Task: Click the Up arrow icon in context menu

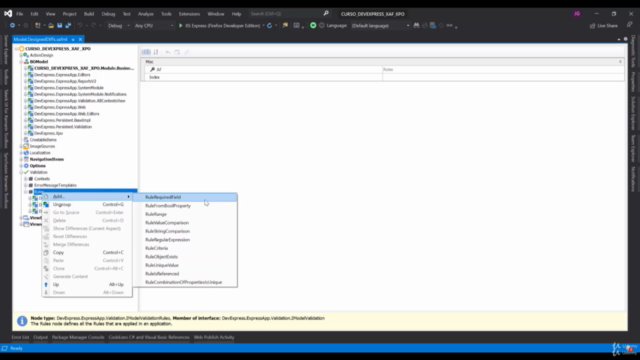Action: pos(46,284)
